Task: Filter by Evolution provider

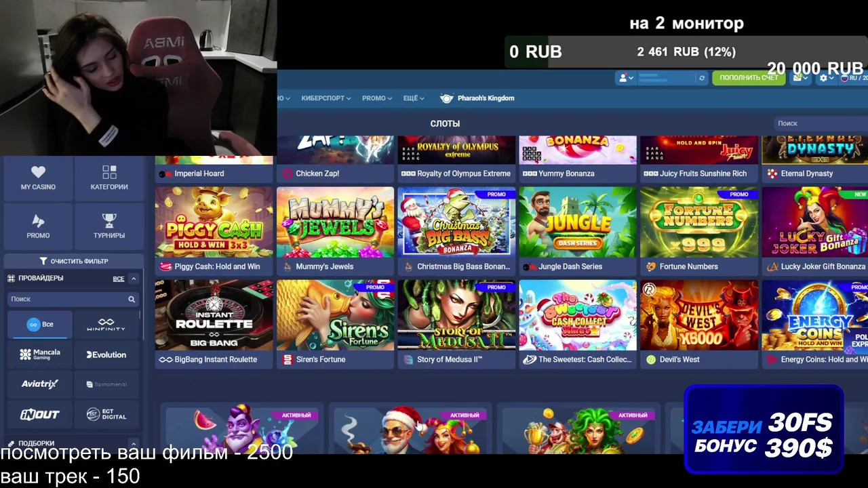Action: pos(106,354)
